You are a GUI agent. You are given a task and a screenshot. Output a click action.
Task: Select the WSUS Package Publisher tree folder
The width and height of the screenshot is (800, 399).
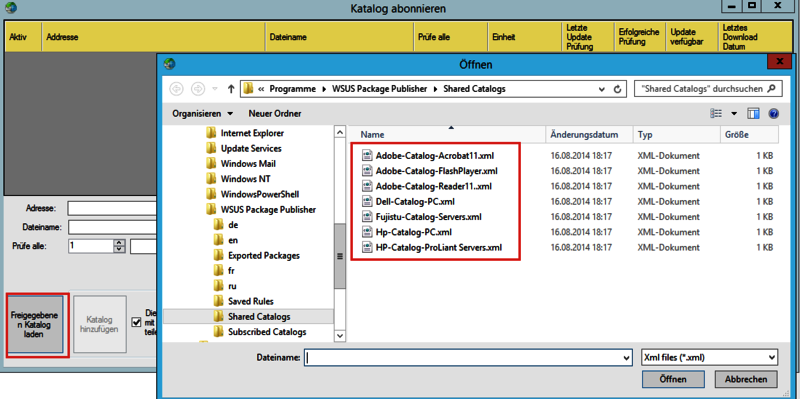point(268,209)
